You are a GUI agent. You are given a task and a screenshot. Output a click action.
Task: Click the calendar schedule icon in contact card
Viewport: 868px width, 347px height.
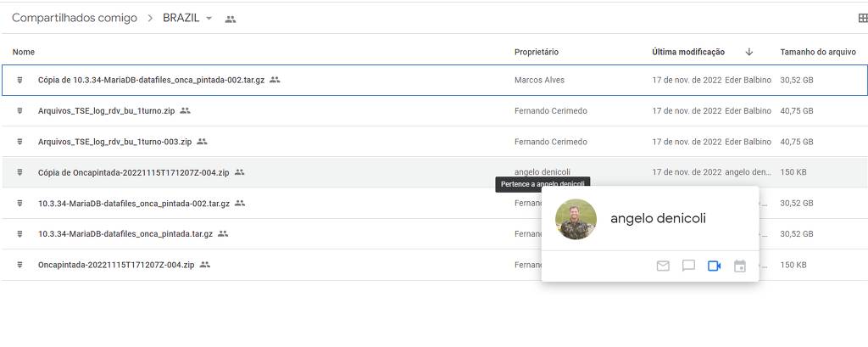point(739,266)
